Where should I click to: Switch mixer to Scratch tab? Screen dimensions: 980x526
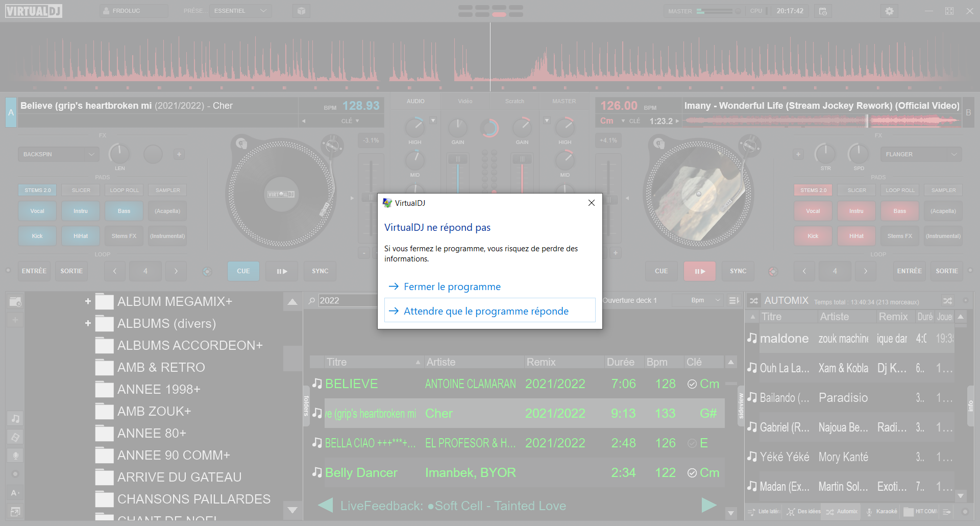click(514, 101)
